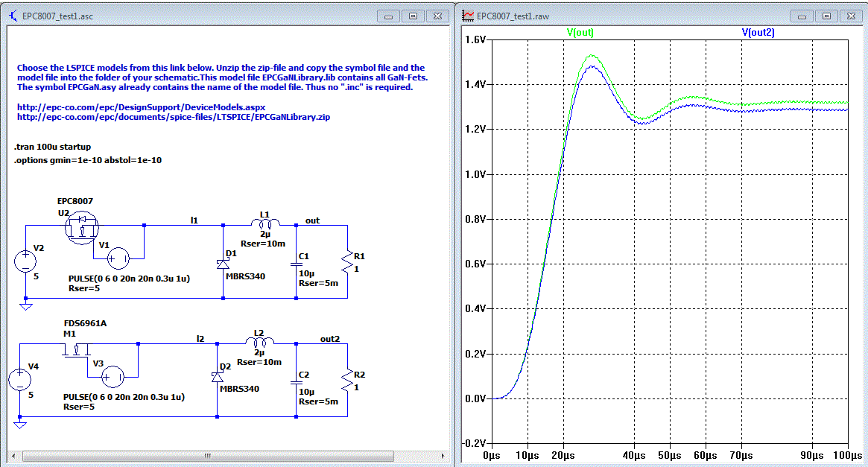Click the schematic window title icon
Viewport: 868px width, 467px height.
click(x=13, y=16)
